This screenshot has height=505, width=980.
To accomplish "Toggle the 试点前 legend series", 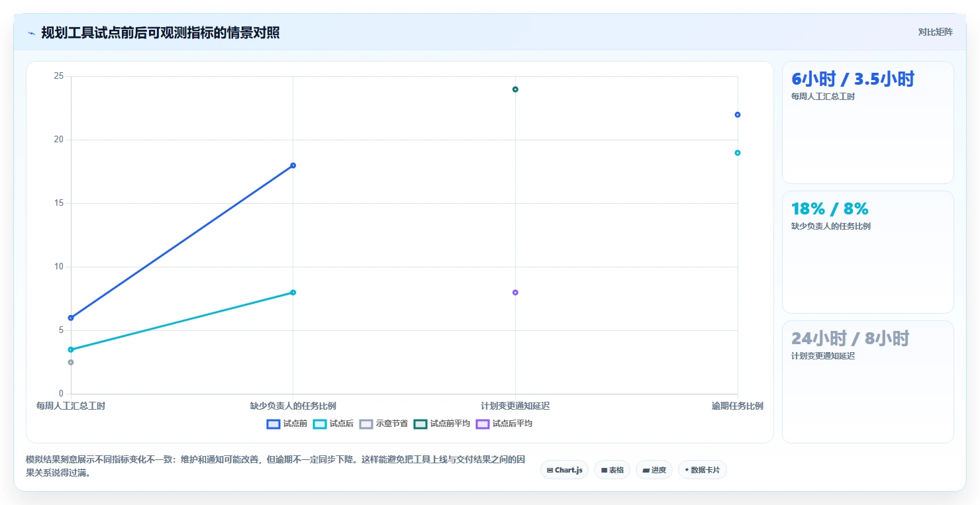I will pos(287,424).
